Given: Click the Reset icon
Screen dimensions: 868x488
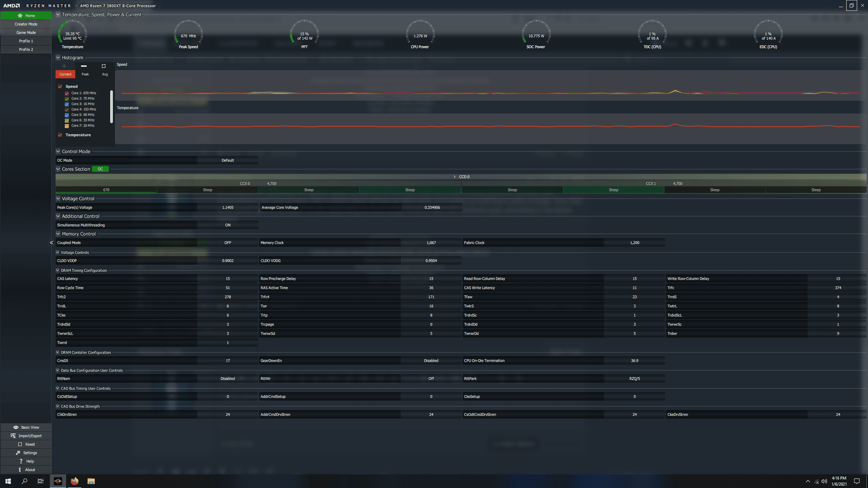Looking at the screenshot, I should pos(20,444).
